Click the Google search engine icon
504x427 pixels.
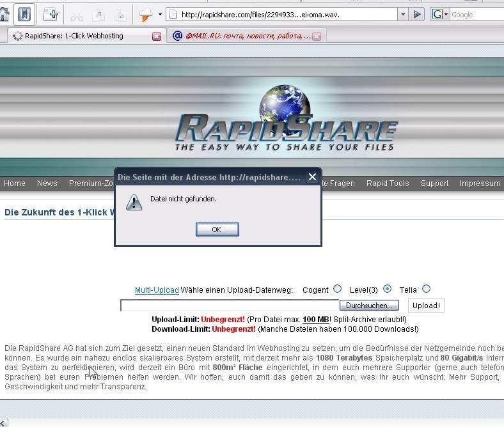[437, 15]
